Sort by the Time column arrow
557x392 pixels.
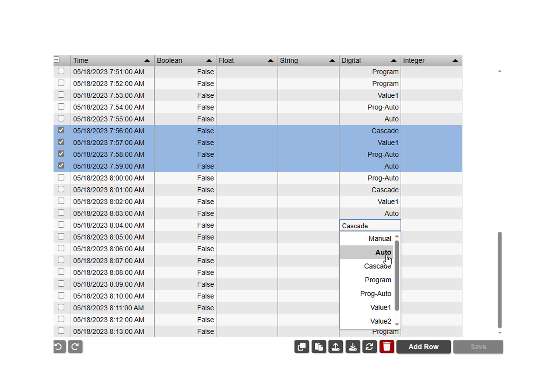click(147, 61)
